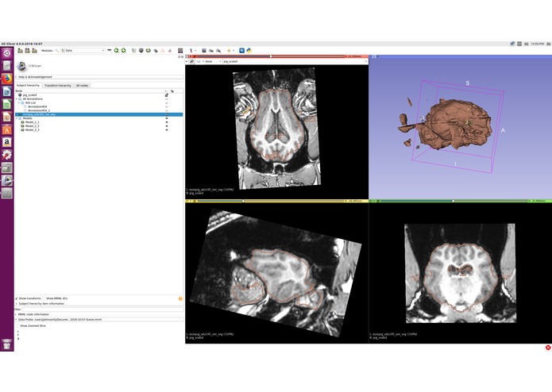The height and width of the screenshot is (392, 552).
Task: Switch to Subject hierarchy tab
Action: coord(28,86)
